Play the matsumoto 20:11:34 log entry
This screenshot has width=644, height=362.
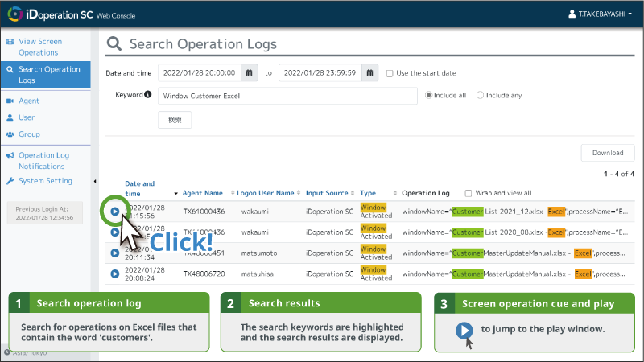[115, 253]
